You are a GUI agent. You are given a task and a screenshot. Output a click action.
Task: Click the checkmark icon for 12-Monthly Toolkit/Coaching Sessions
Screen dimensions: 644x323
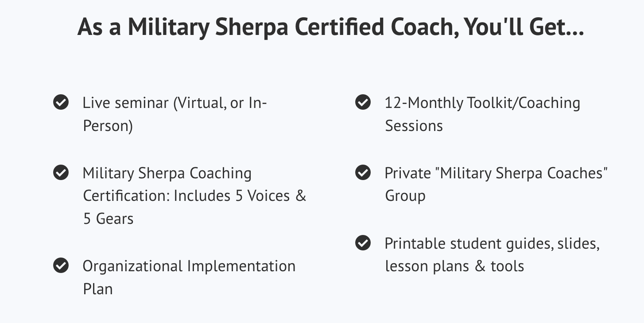(363, 102)
